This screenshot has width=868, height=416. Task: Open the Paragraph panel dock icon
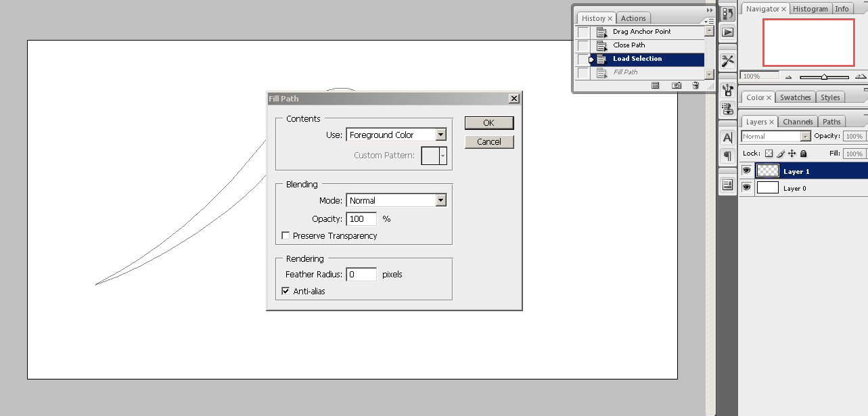[728, 156]
